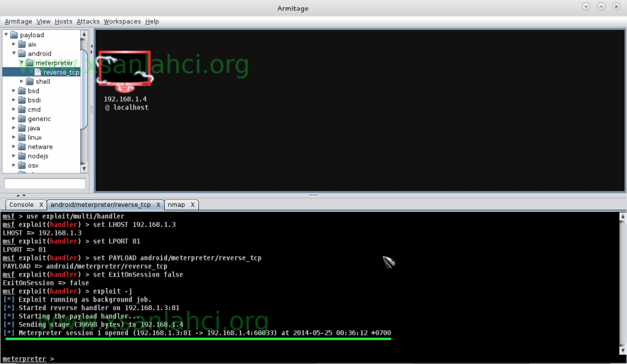The width and height of the screenshot is (627, 364).
Task: Click the cmd folder icon
Action: click(22, 109)
